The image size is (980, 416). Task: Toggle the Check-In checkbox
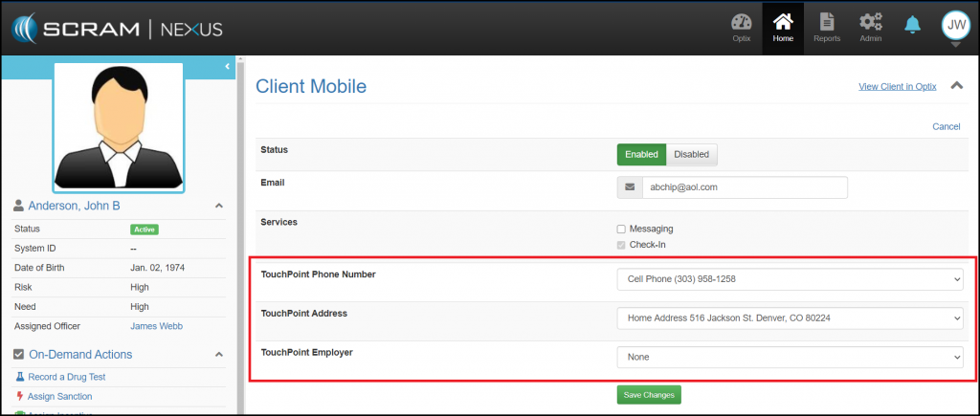[621, 245]
